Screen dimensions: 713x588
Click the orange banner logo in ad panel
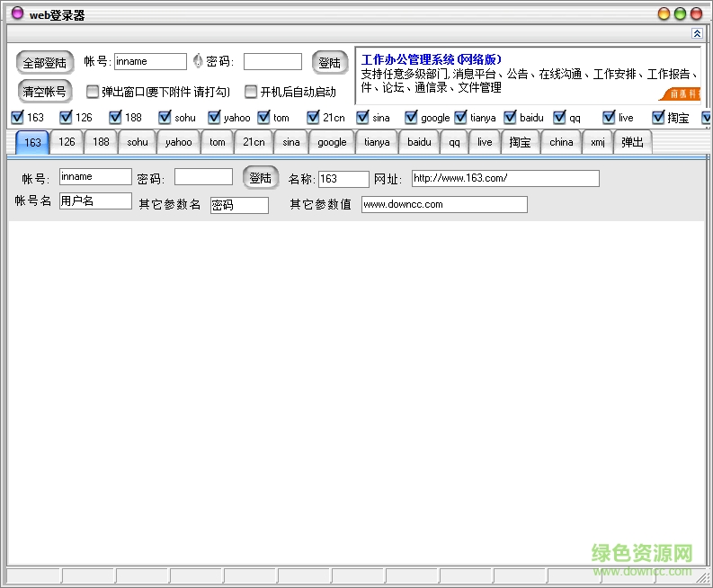click(x=682, y=94)
